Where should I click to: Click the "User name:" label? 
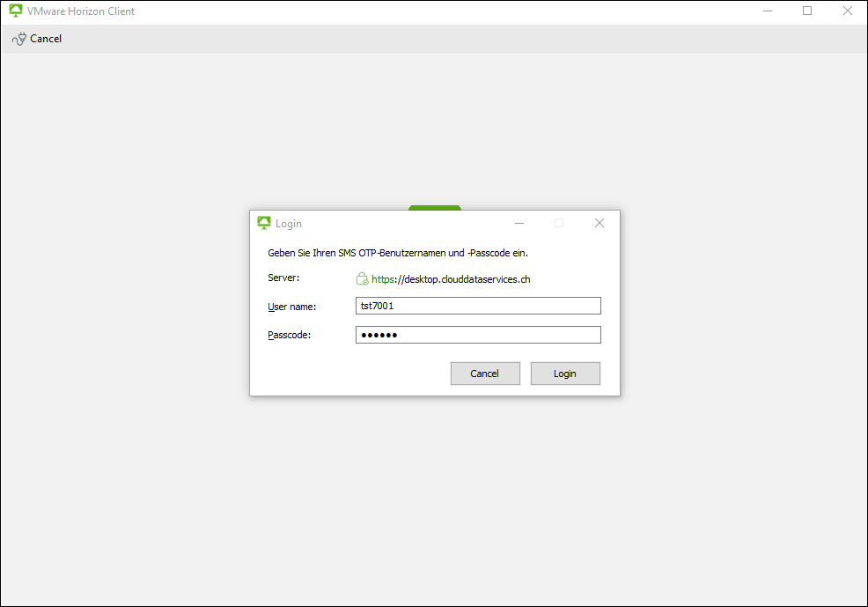point(291,307)
